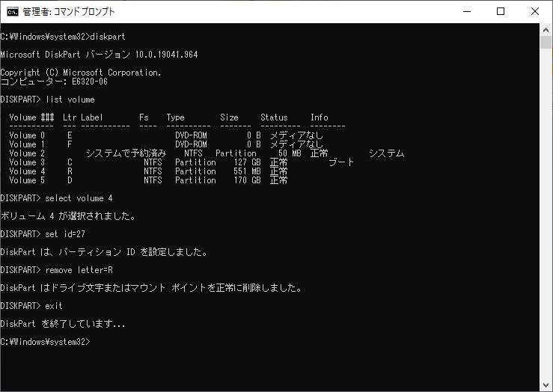Click the 'Volume 3' row label
Viewport: 553px width, 392px height.
point(27,162)
